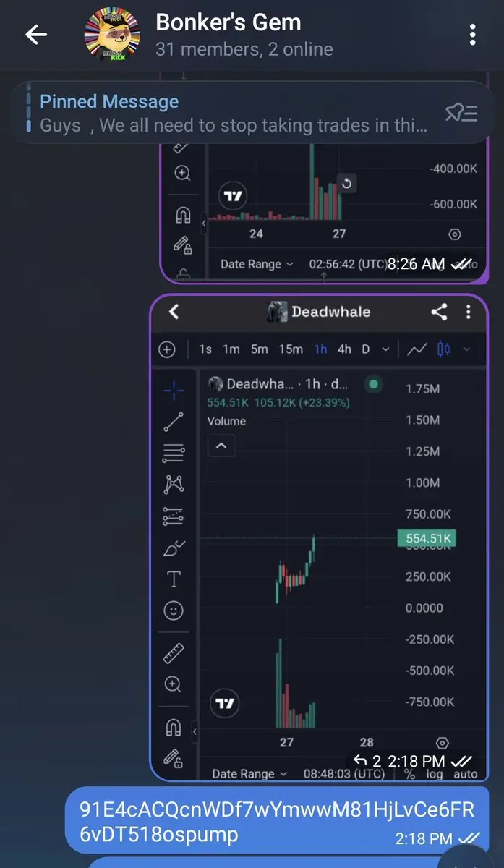504x868 pixels.
Task: Select the ruler measure tool
Action: coord(174,653)
